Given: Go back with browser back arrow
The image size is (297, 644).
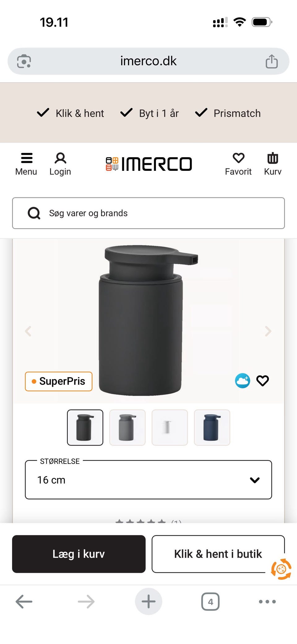Looking at the screenshot, I should pos(24,602).
